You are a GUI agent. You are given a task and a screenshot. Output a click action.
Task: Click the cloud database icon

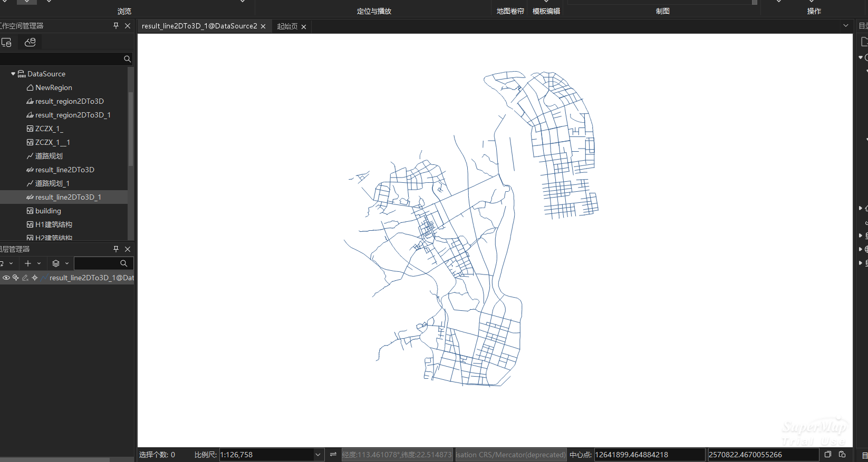tap(30, 42)
